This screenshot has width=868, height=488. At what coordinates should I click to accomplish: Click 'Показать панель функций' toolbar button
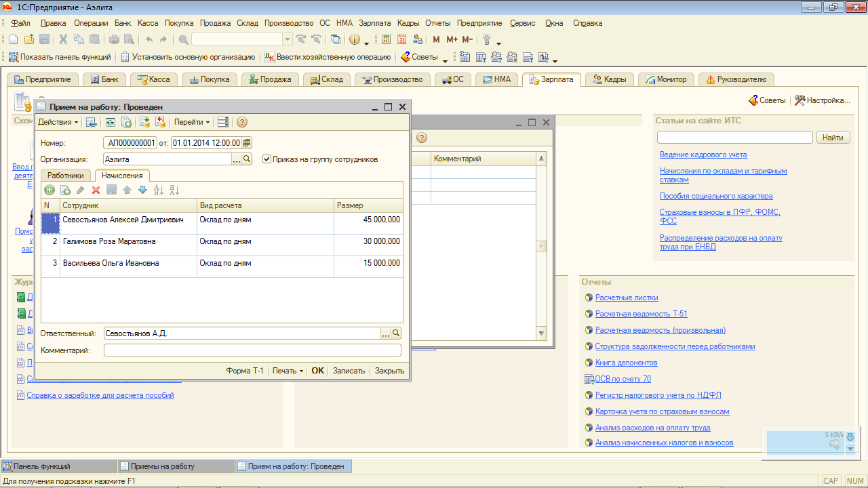coord(60,58)
